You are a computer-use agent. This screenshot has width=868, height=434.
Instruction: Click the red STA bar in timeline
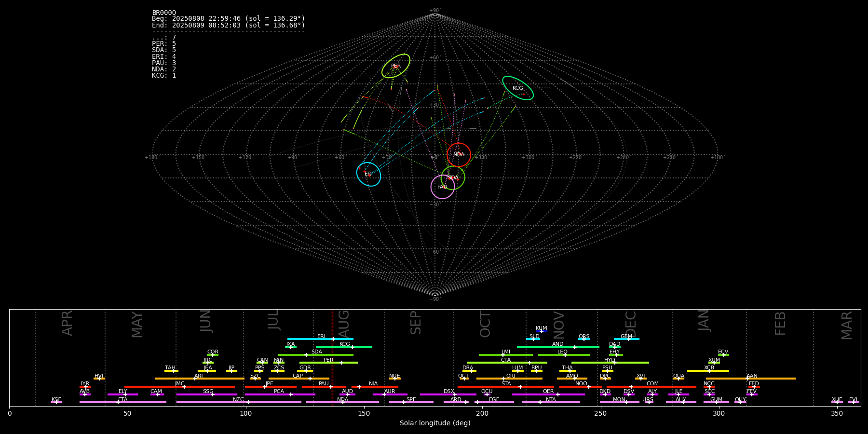[506, 387]
